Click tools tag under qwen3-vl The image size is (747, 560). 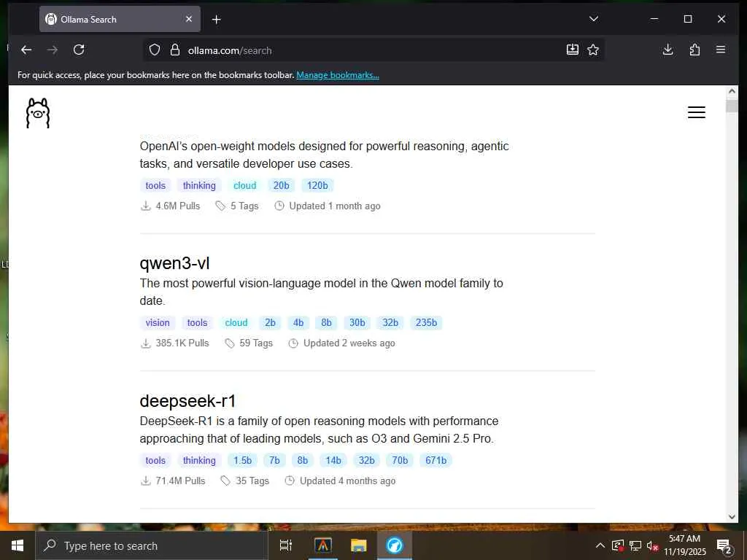[x=197, y=323]
